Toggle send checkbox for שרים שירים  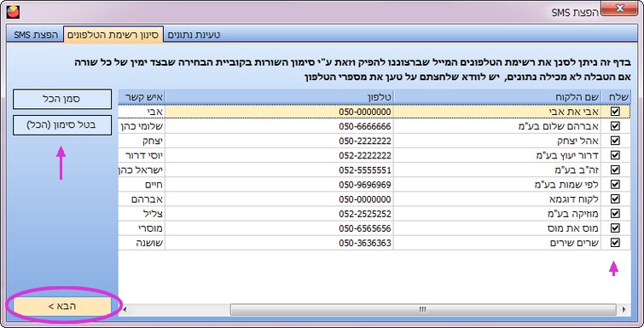[x=615, y=243]
